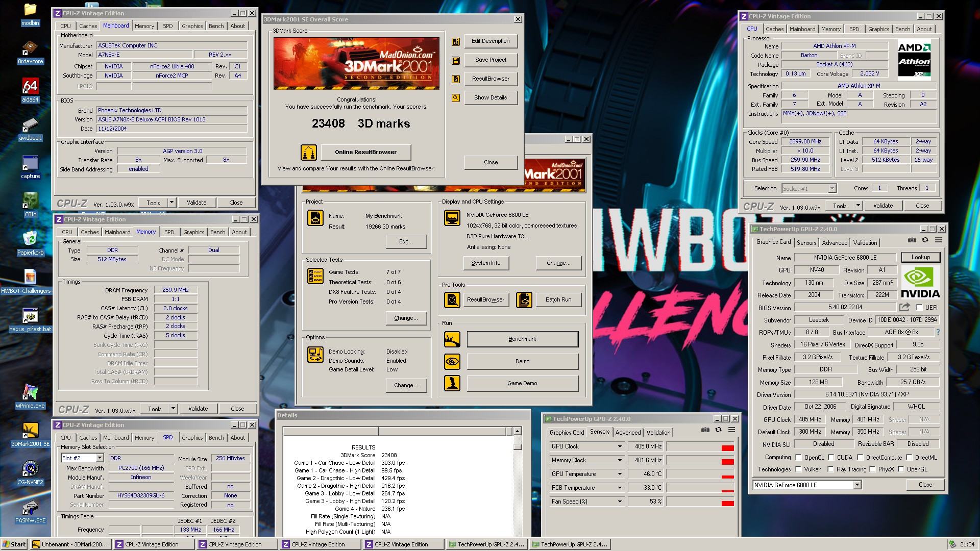This screenshot has height=551, width=980.
Task: Click the Save Project floppy icon
Action: point(456,60)
